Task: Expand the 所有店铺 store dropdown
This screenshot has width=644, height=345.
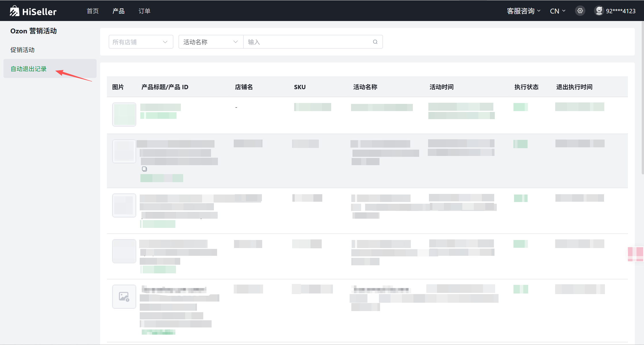Action: pos(141,42)
